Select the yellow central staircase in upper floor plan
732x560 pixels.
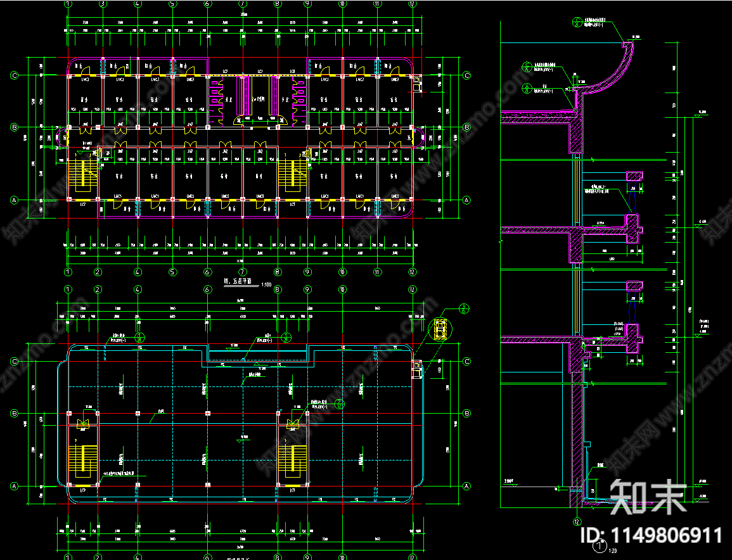pyautogui.click(x=292, y=175)
